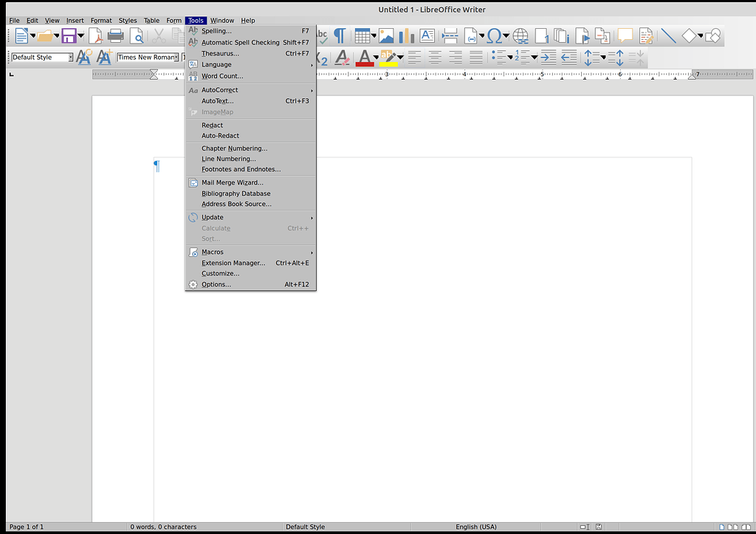Export the document directly as PDF
The image size is (756, 534).
(x=94, y=35)
